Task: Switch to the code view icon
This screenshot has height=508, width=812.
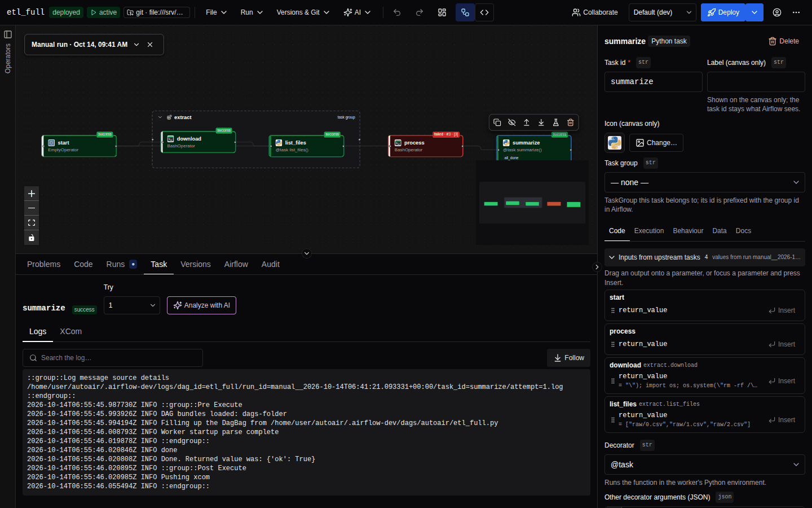Action: (484, 12)
